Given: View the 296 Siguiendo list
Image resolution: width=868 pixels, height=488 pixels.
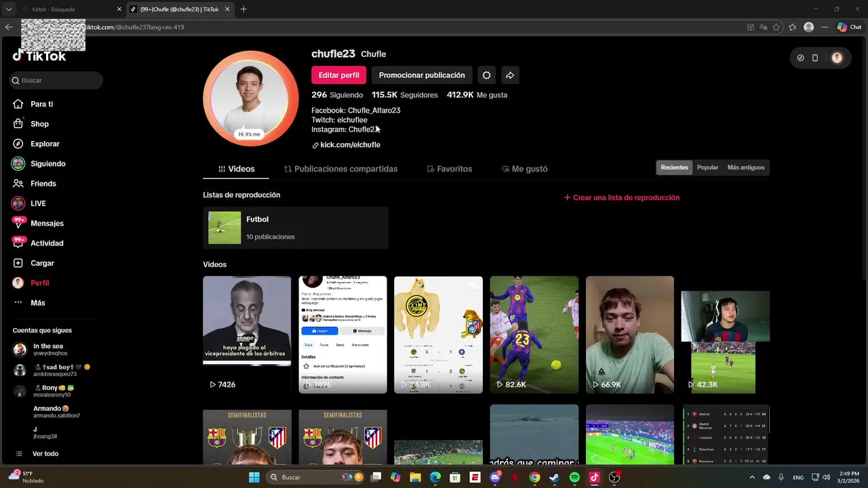Looking at the screenshot, I should [x=337, y=95].
